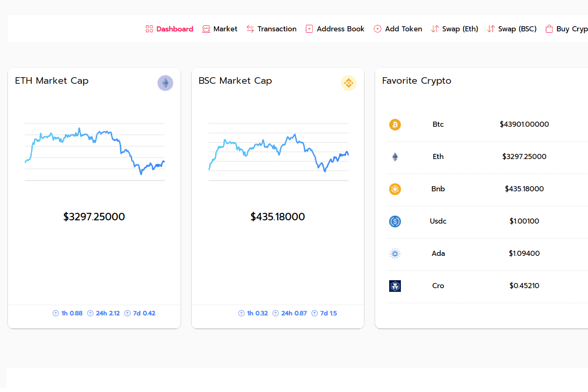Click the Binance icon on BSC Market Cap card

point(348,83)
